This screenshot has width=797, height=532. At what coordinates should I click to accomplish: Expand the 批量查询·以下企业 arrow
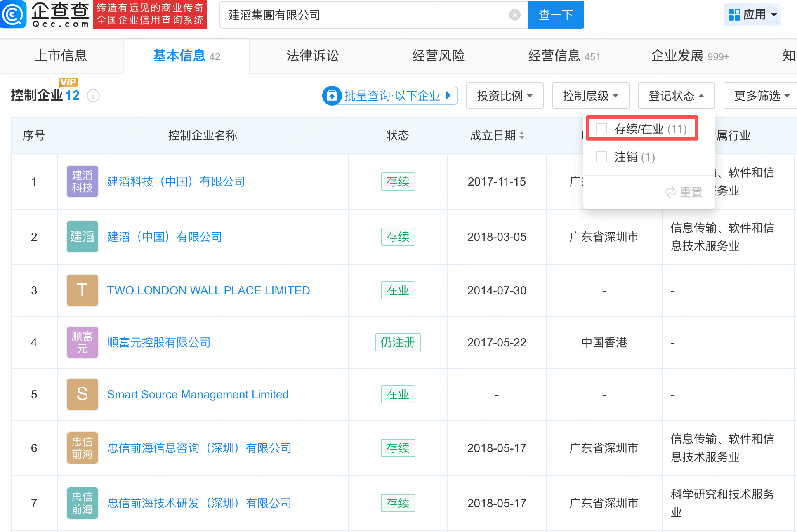tap(448, 96)
